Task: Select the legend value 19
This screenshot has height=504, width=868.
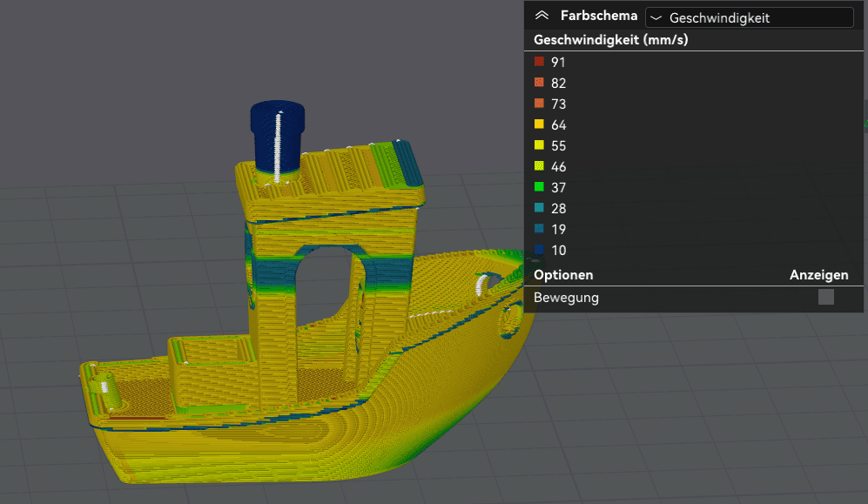Action: tap(558, 229)
